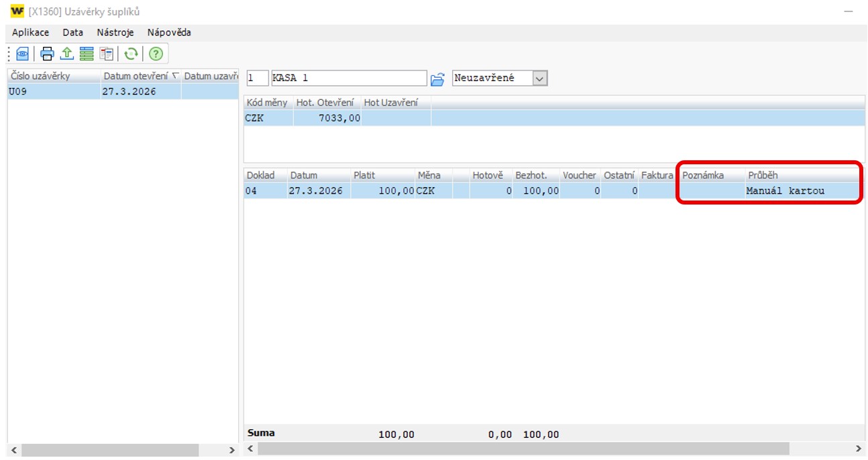Click the KASA 1 name field
The width and height of the screenshot is (868, 460).
click(x=348, y=78)
